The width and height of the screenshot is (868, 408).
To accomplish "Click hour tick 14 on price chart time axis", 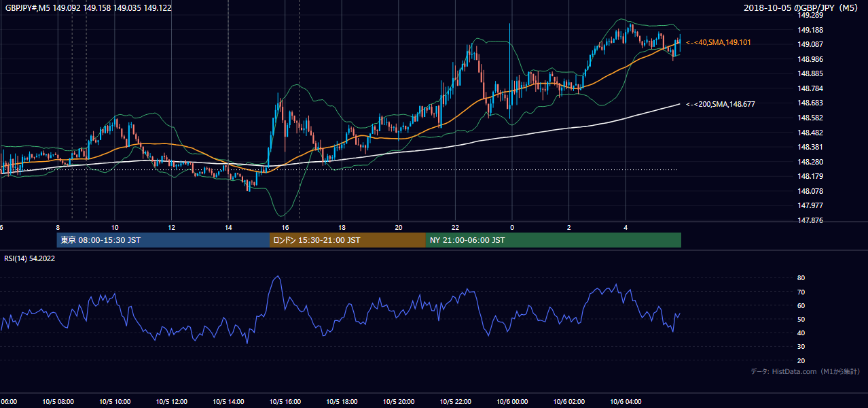I will click(228, 227).
